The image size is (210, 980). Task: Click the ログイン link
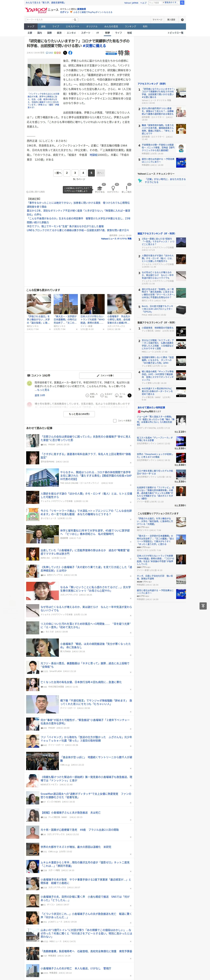point(64,12)
